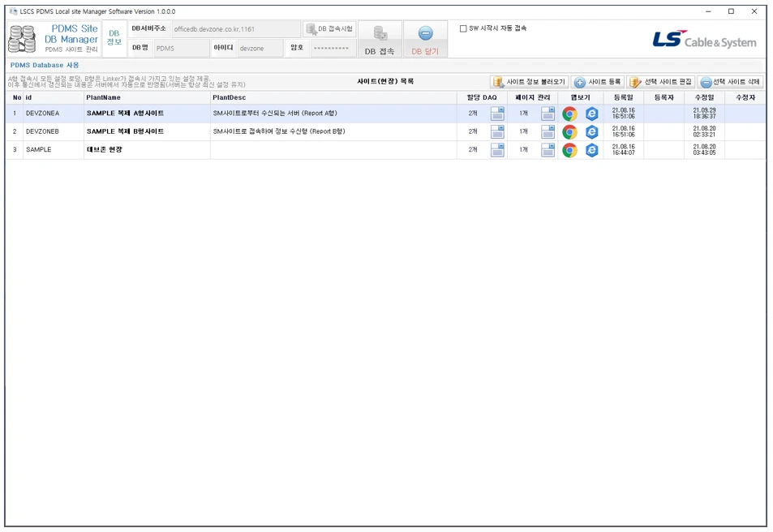Click the 등록일 column header
Screen dimensions: 773x532
pyautogui.click(x=623, y=97)
